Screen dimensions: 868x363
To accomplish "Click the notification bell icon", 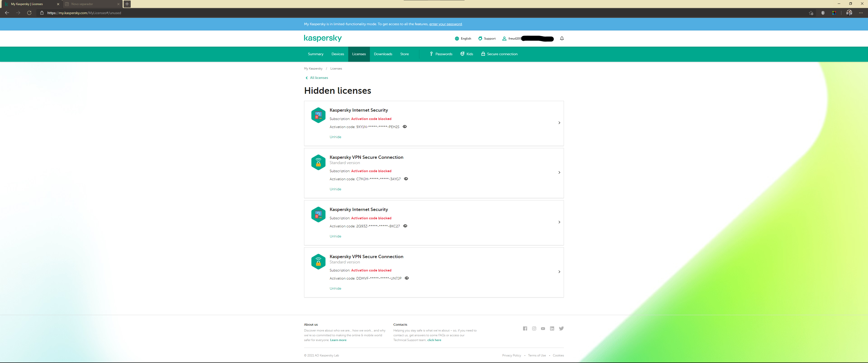I will click(x=562, y=38).
